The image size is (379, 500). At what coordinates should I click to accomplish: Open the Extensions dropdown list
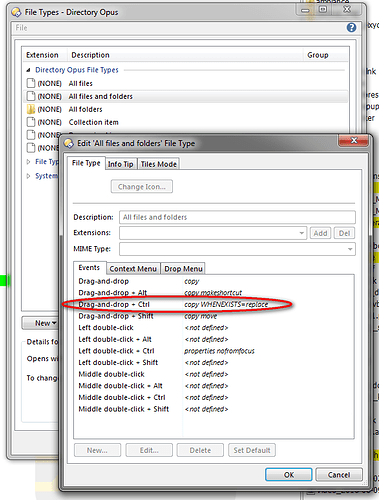coord(301,233)
